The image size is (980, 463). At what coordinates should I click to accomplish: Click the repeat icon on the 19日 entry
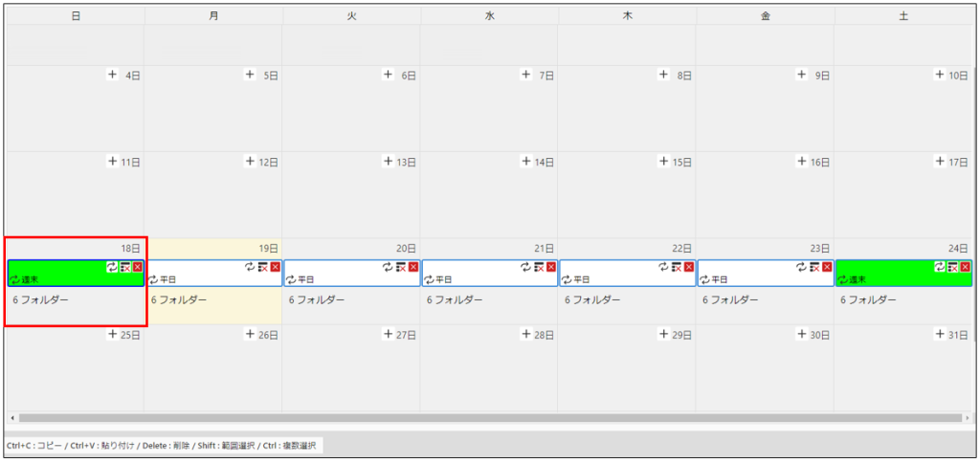(x=250, y=267)
